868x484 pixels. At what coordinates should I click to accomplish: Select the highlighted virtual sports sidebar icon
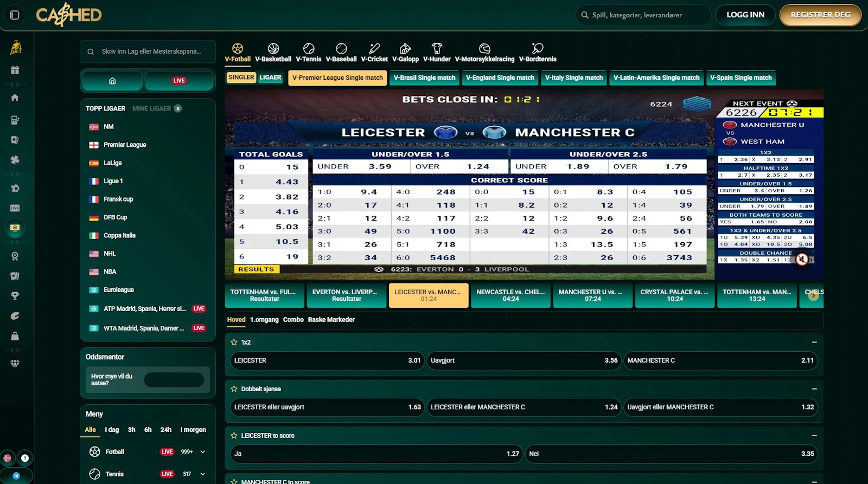15,228
